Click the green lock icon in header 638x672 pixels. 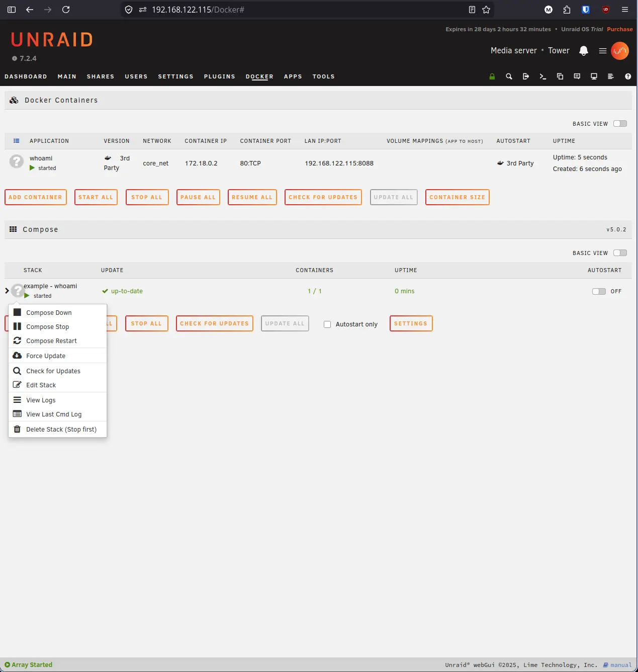[x=492, y=76]
